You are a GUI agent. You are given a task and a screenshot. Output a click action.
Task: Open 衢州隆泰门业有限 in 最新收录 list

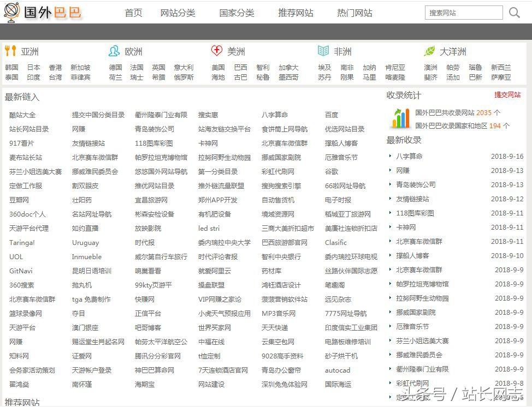(x=422, y=369)
